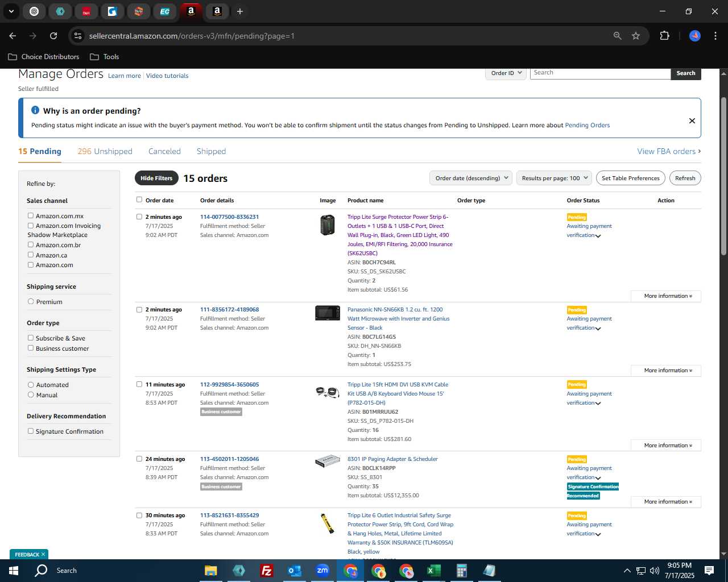This screenshot has width=728, height=582.
Task: View site information icon in address bar
Action: [78, 36]
